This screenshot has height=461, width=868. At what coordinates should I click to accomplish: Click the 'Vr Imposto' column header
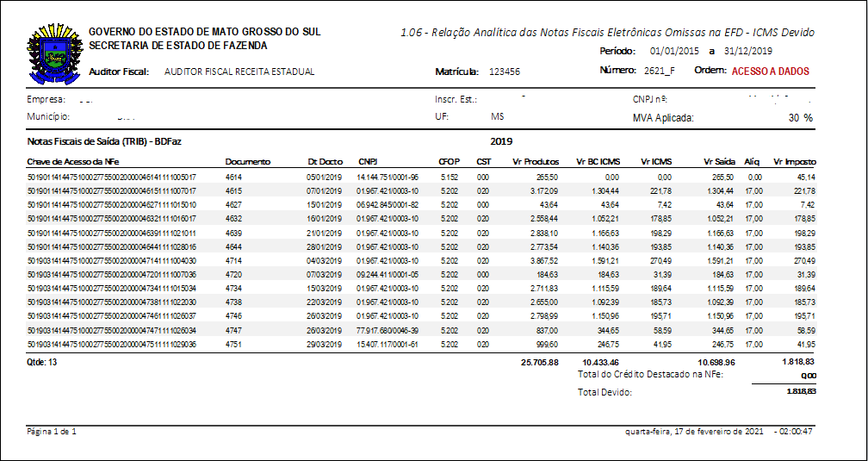[794, 162]
